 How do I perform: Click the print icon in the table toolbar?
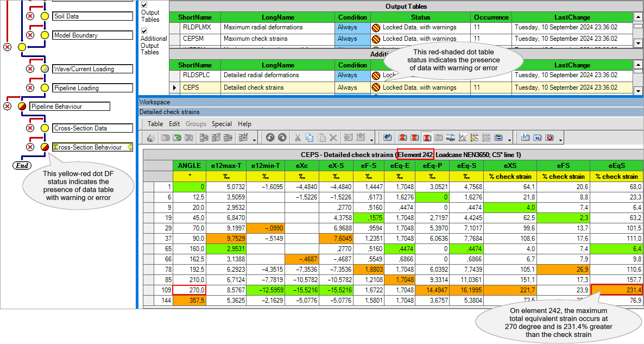point(151,137)
